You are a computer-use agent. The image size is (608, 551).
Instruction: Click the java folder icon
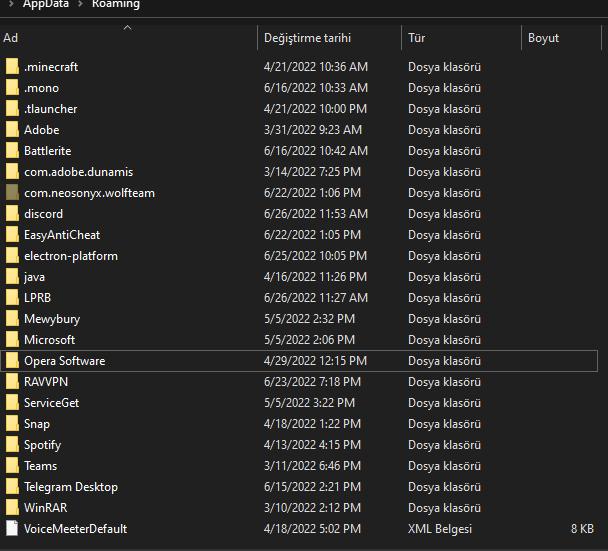(12, 276)
